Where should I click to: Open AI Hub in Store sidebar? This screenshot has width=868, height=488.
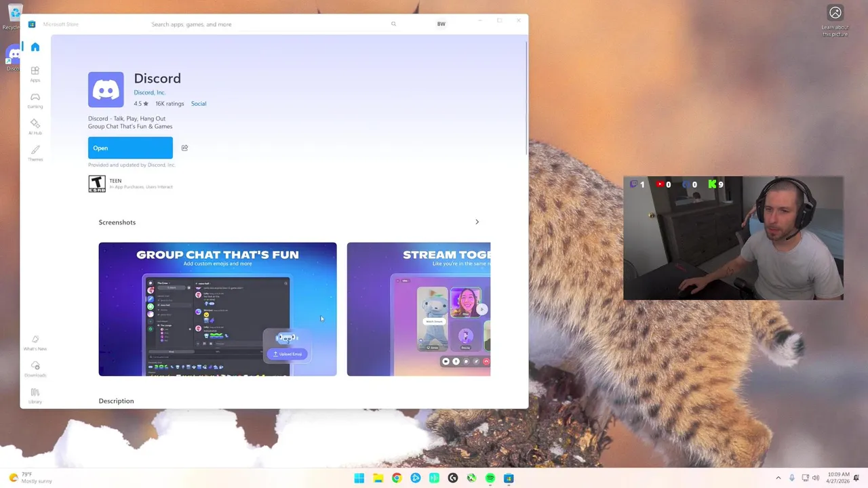pos(35,127)
